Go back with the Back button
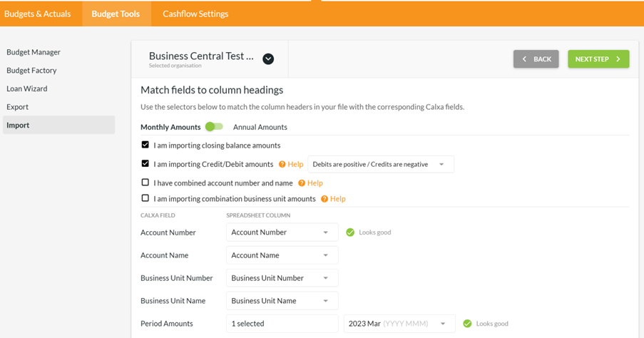 [536, 59]
